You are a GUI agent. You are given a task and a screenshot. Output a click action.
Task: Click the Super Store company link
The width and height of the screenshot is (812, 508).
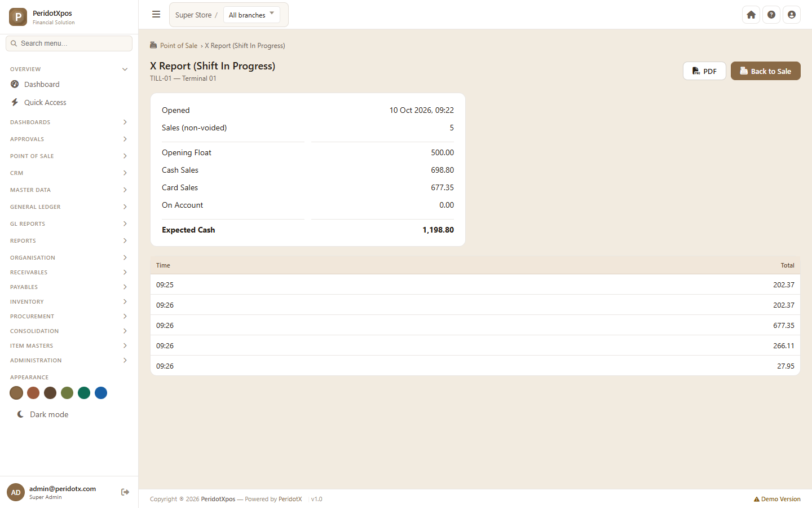193,15
